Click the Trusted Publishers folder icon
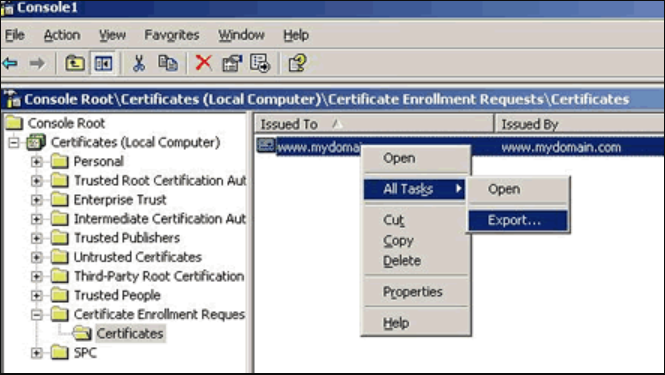The width and height of the screenshot is (665, 375). point(59,238)
